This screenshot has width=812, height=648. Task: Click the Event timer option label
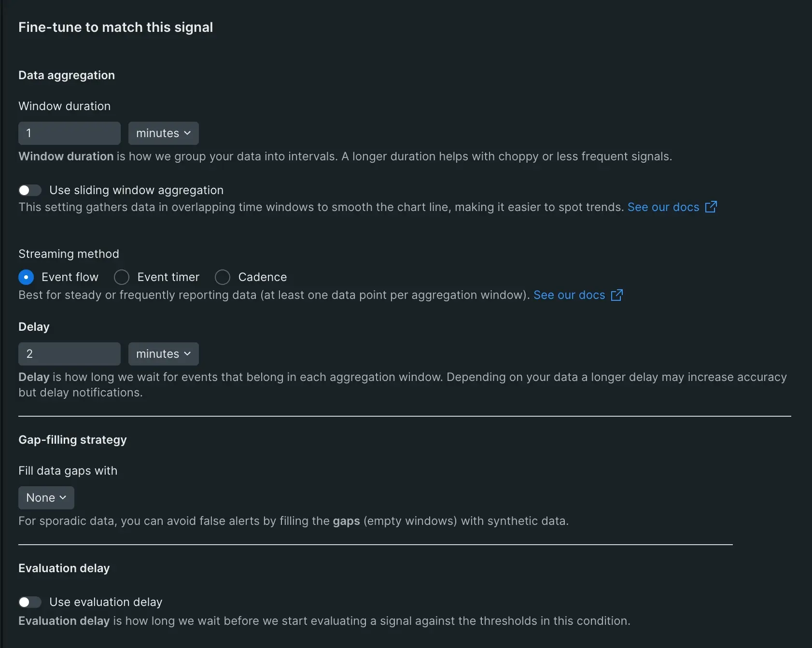point(168,277)
